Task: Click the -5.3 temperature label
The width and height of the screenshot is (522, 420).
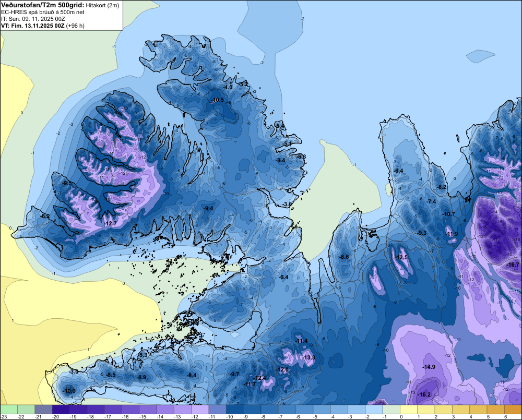Action: point(143,355)
